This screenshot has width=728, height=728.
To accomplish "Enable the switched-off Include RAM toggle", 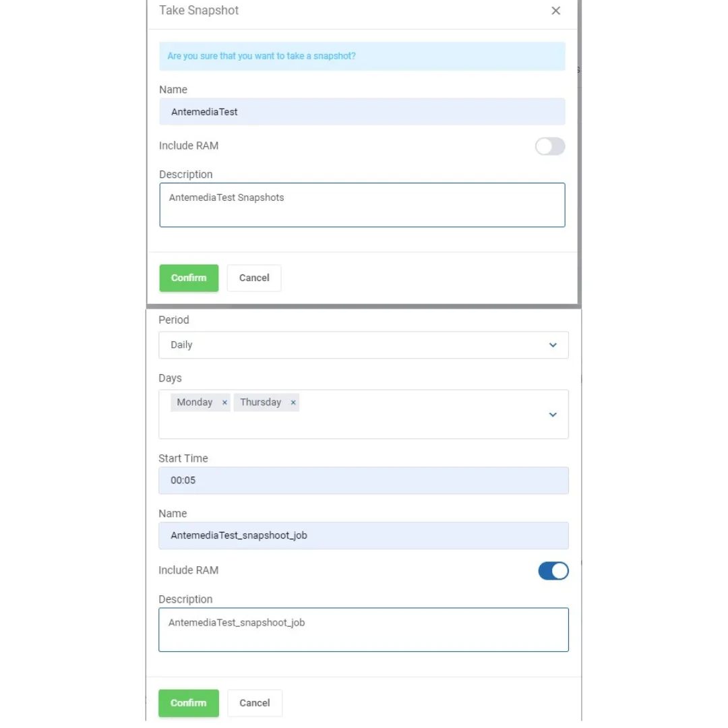I will (x=550, y=146).
